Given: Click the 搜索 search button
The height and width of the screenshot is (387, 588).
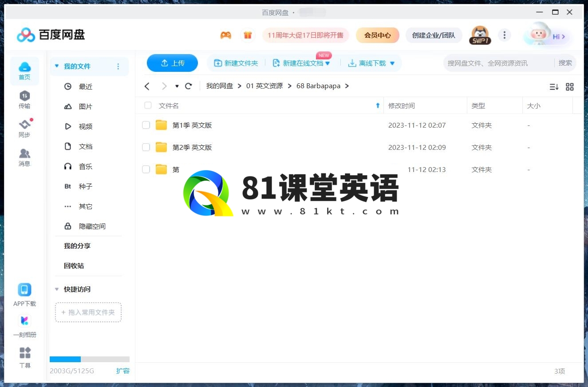Looking at the screenshot, I should [565, 63].
